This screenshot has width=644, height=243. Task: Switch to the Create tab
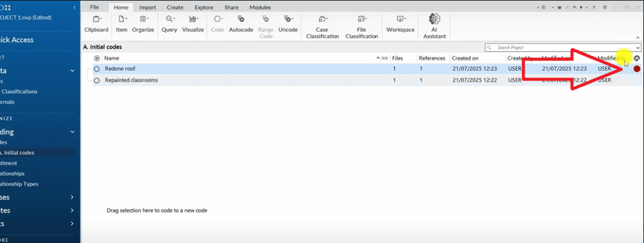pos(175,8)
